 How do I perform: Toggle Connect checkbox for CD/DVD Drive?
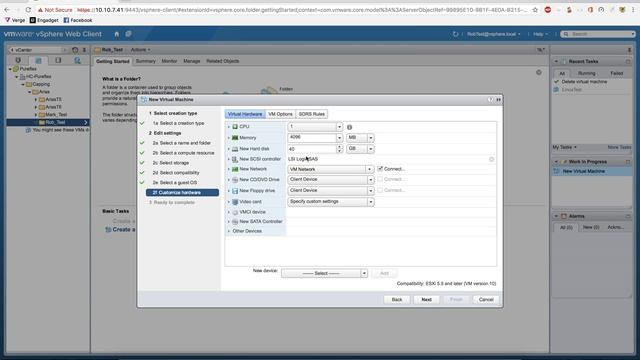click(380, 179)
